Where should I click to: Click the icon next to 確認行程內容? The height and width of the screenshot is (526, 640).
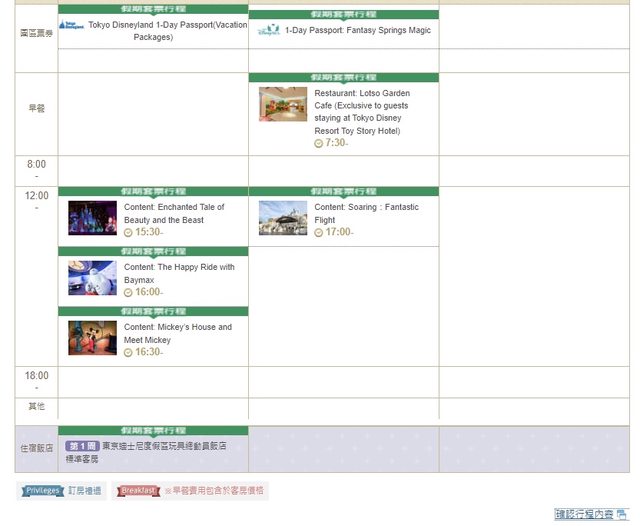pyautogui.click(x=621, y=514)
